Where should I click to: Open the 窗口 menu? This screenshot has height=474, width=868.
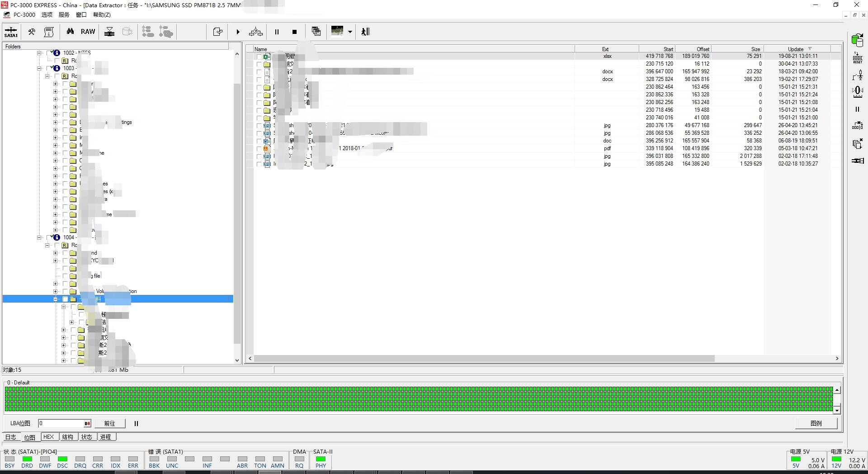click(81, 14)
